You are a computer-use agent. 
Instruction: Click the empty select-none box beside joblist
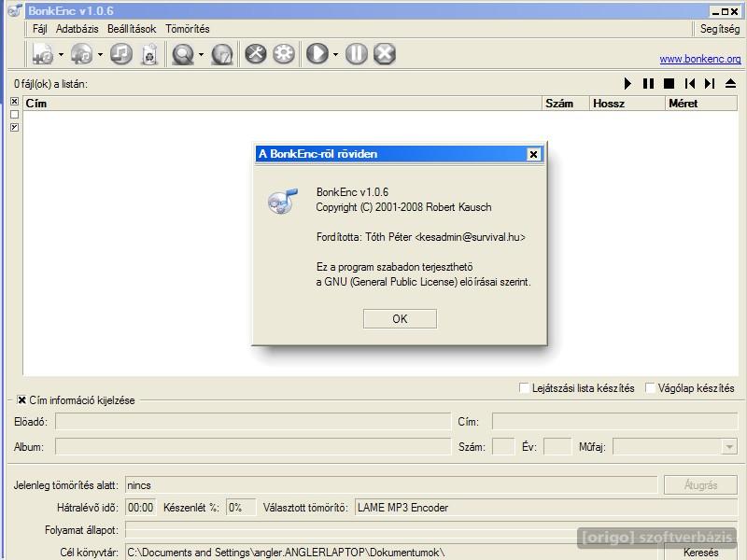(15, 114)
